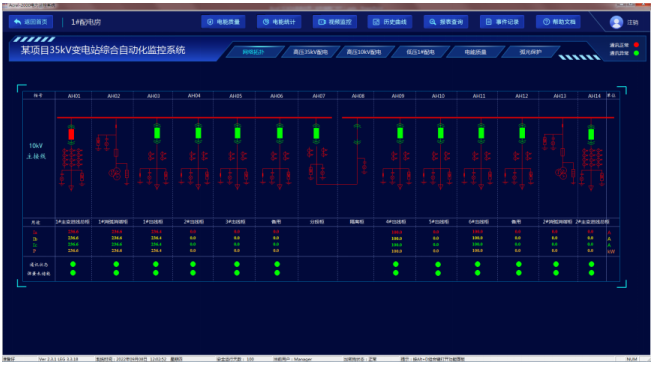Screen dimensions: 655x372
Task: Toggle the green breaker in column AH14
Action: (591, 134)
